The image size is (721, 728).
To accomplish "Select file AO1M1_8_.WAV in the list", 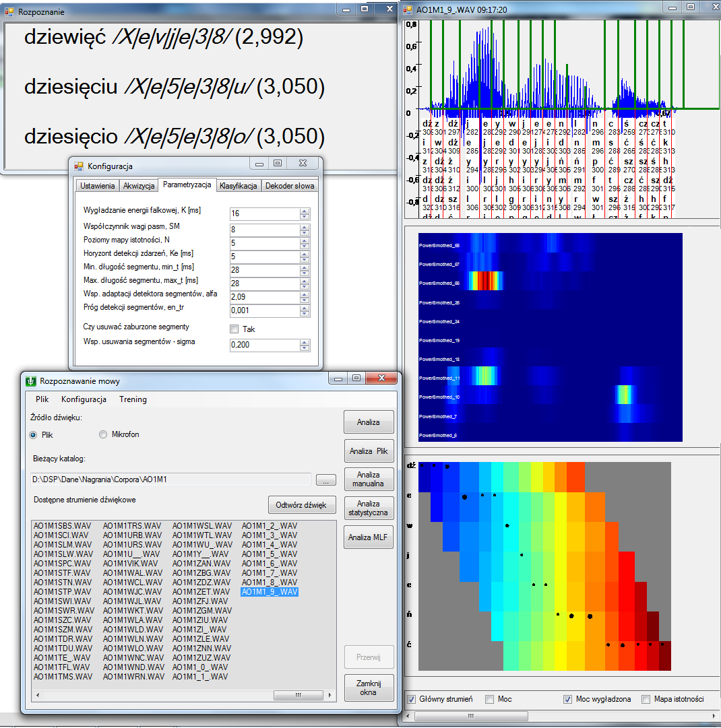I will point(270,583).
